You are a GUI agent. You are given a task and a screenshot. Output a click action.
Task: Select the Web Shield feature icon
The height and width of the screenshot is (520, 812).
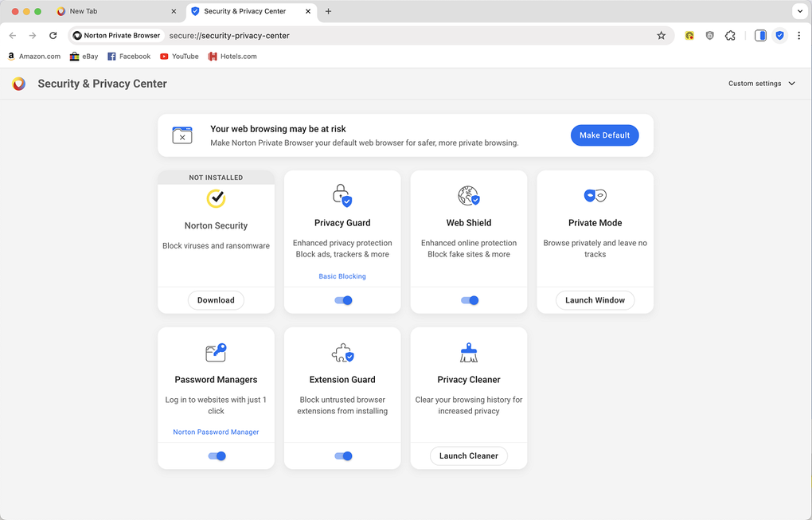(468, 195)
